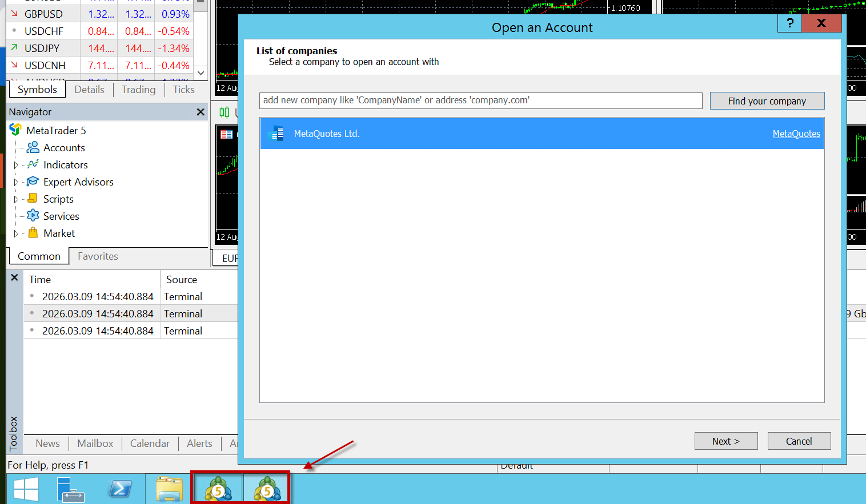Open File Explorer from taskbar

click(169, 490)
